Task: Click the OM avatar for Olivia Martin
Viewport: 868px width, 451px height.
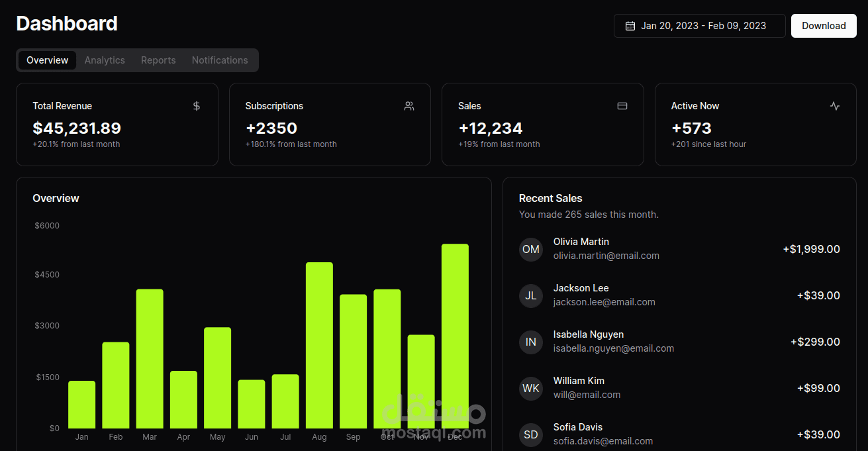Action: (x=531, y=249)
